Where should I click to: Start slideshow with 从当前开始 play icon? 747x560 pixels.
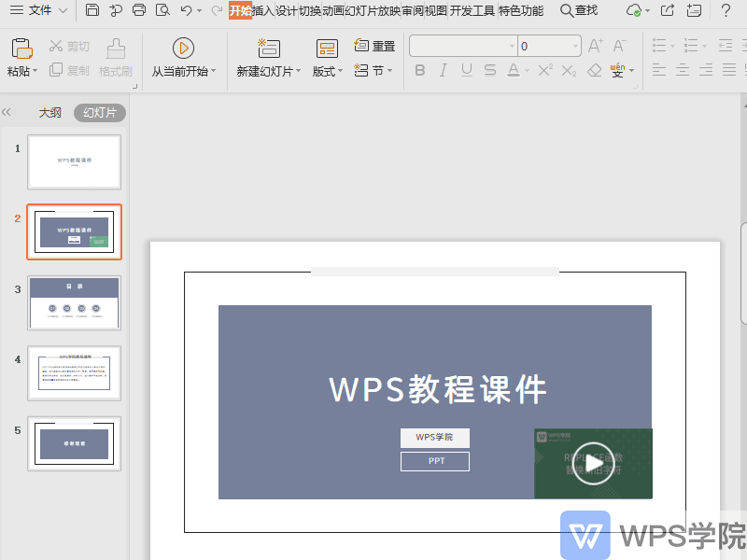pos(183,49)
